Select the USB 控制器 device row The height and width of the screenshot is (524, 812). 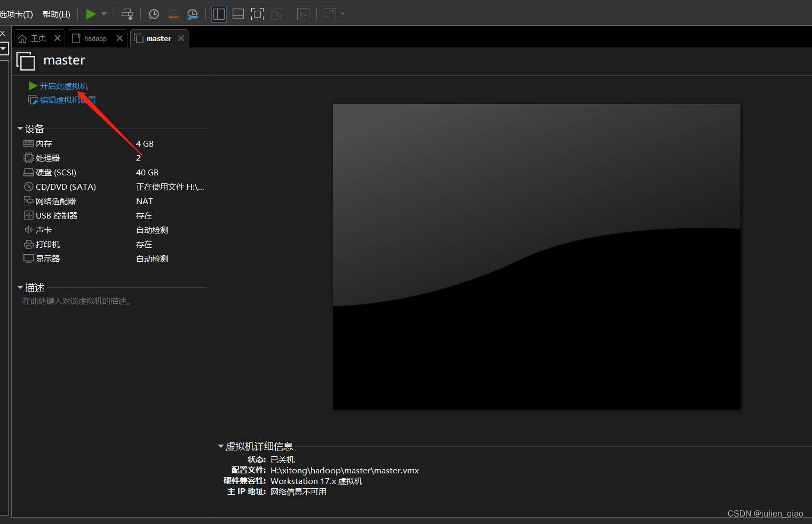(x=114, y=215)
